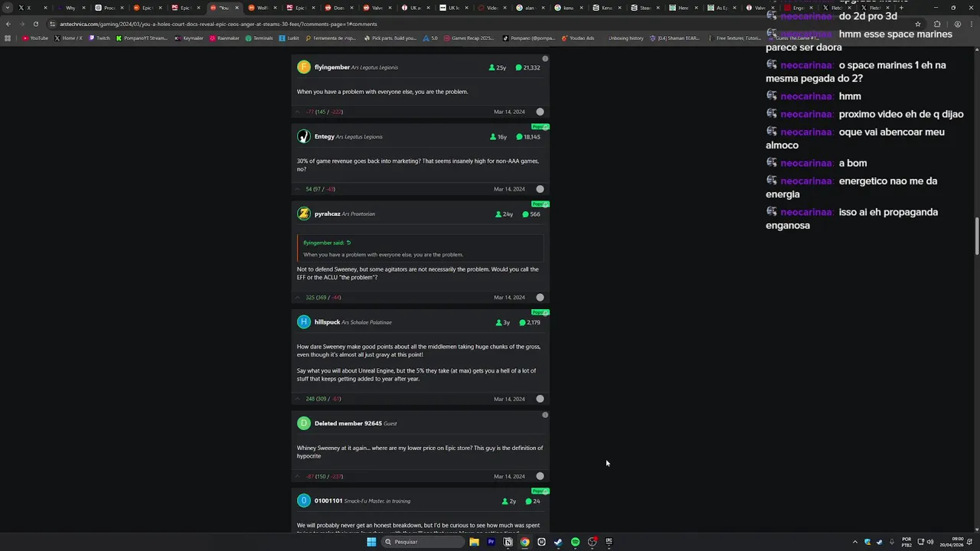980x551 pixels.
Task: Open the Chrome extensions puzzle icon
Action: [936, 24]
